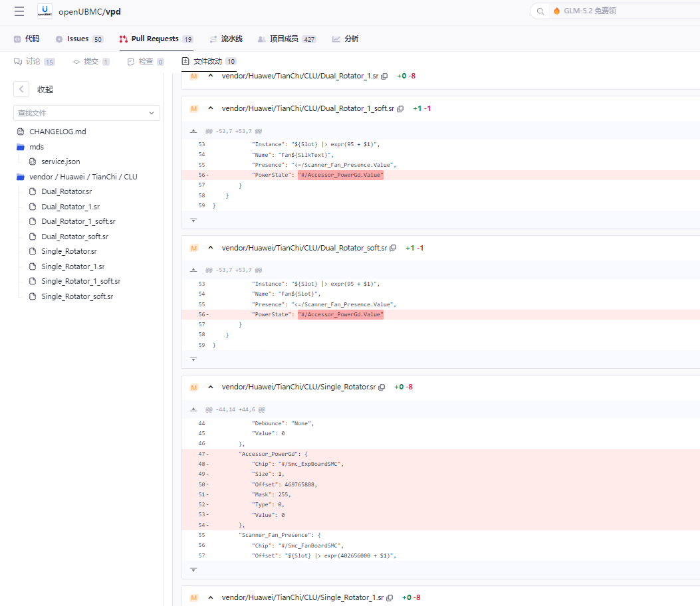
Task: Select Single_Rotator_1.sr in the file tree
Action: click(72, 266)
